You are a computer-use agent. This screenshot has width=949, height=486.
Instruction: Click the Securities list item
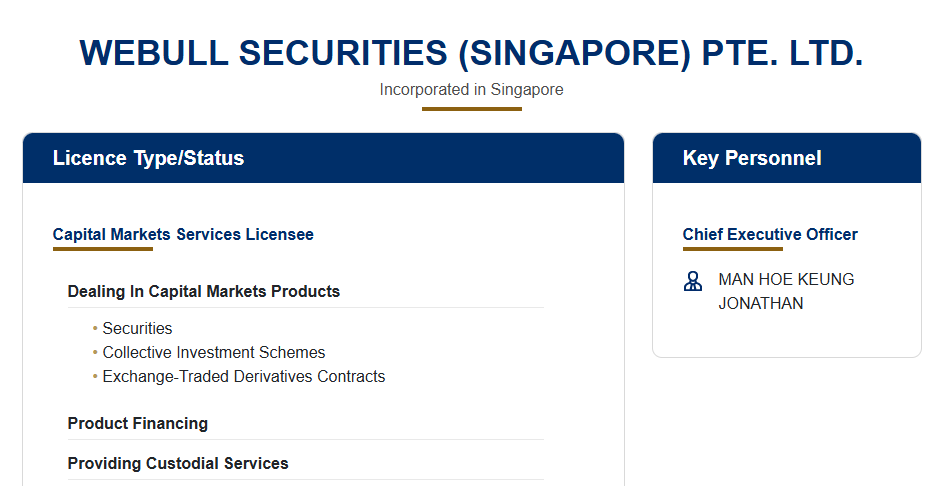137,328
